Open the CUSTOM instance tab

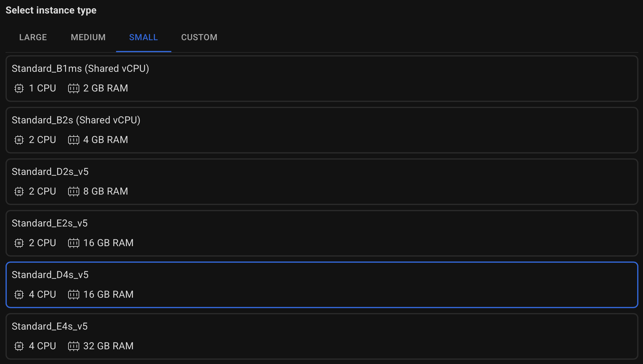click(199, 37)
